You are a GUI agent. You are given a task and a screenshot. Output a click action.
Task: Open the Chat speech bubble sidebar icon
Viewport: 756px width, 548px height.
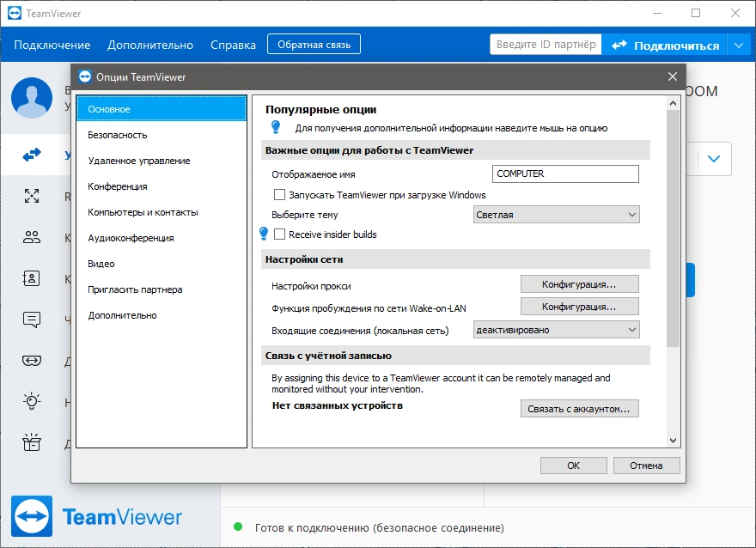pyautogui.click(x=32, y=319)
